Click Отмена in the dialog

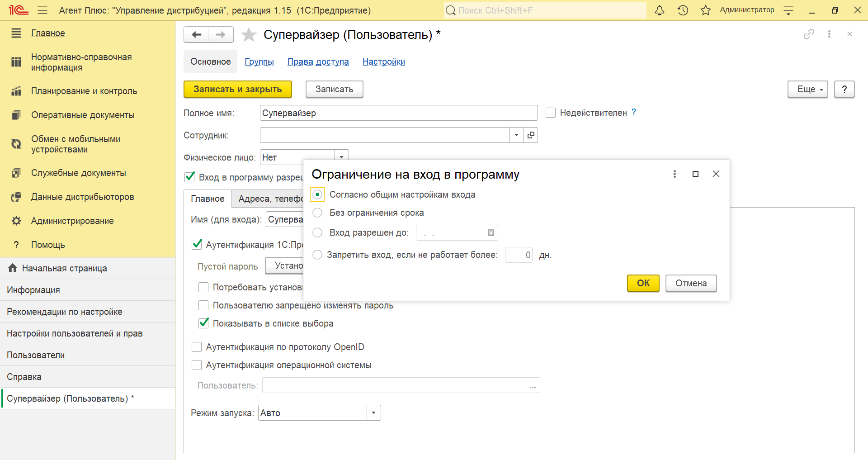[x=691, y=283]
